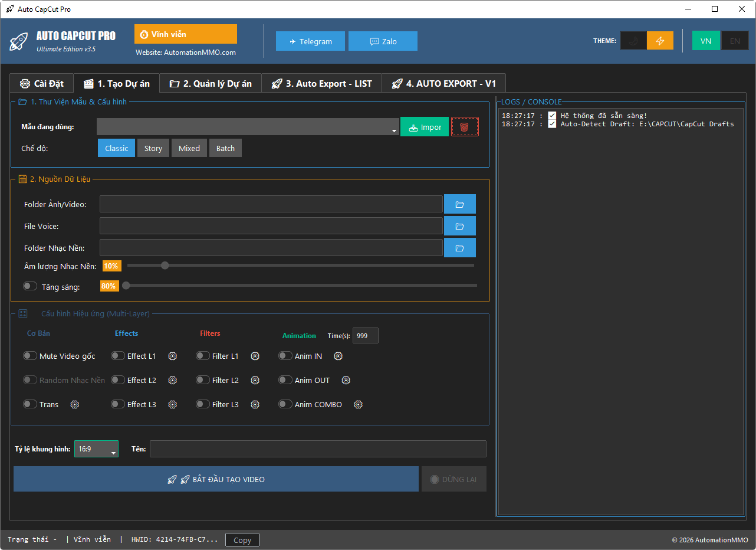Switch language to EN
The width and height of the screenshot is (756, 550).
(x=735, y=41)
